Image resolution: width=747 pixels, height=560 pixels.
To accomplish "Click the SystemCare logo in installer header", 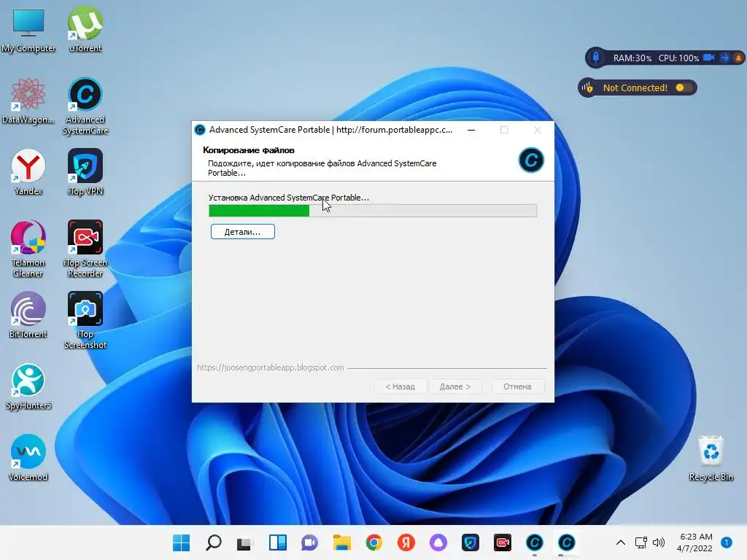I will click(531, 160).
